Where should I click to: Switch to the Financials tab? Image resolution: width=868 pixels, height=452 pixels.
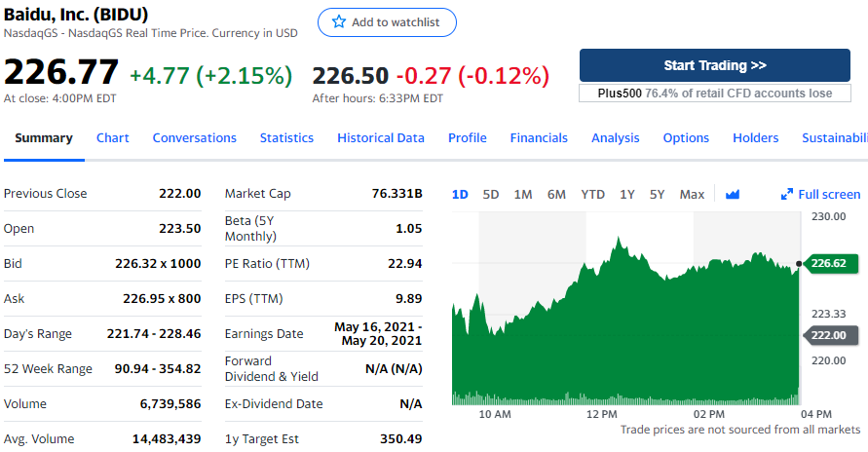click(539, 138)
